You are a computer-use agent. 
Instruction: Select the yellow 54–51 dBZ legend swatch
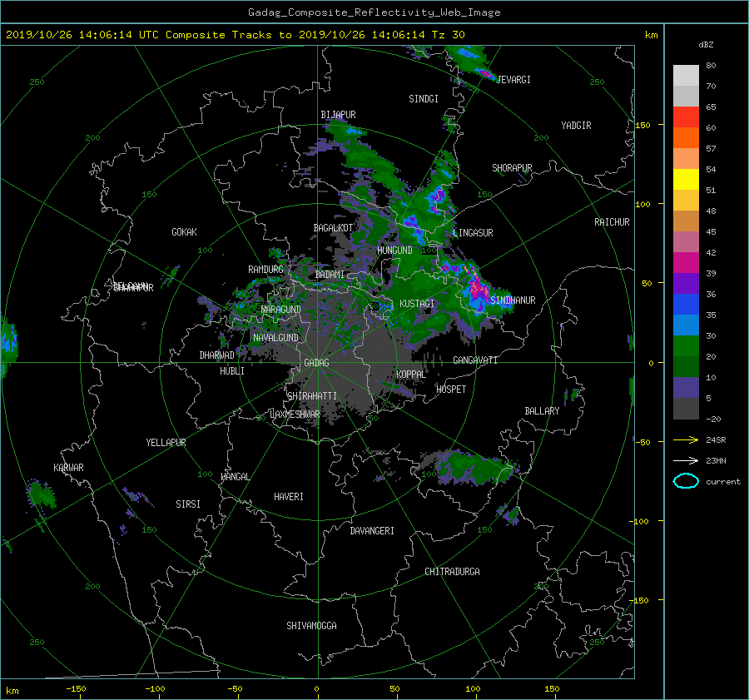tap(686, 180)
